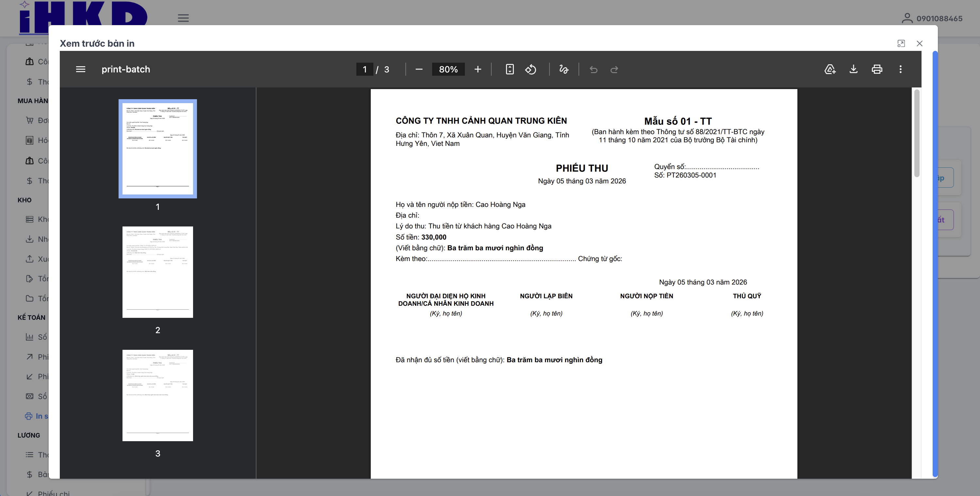The image size is (980, 496).
Task: Toggle the PDF sidebar menu icon
Action: pos(81,69)
